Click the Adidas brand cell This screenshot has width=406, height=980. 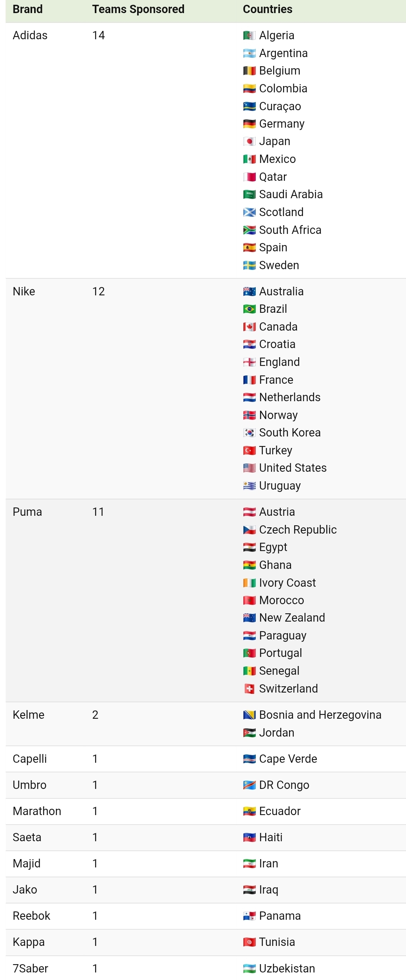point(30,36)
